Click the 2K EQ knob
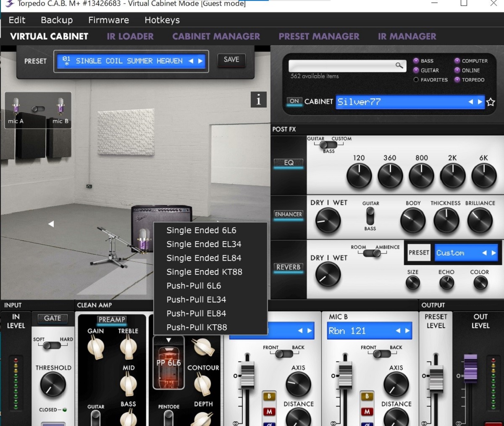The image size is (504, 426). coord(453,176)
